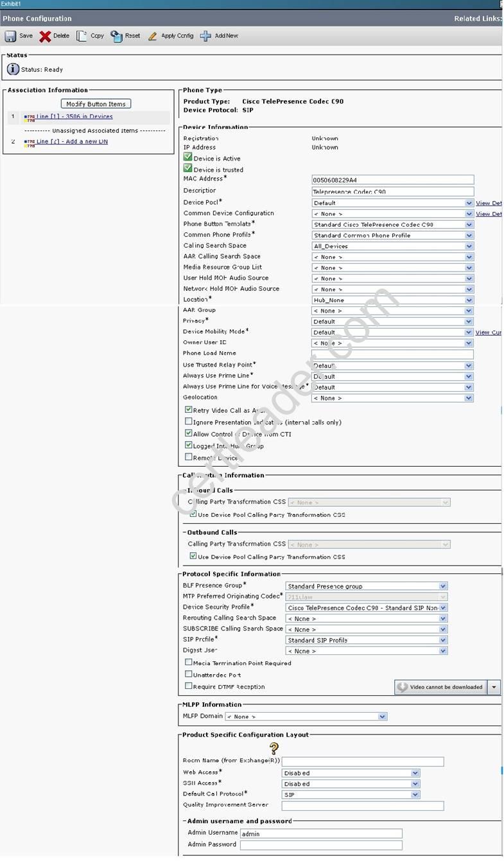
Task: Click the Modify Button Items button
Action: [x=96, y=104]
